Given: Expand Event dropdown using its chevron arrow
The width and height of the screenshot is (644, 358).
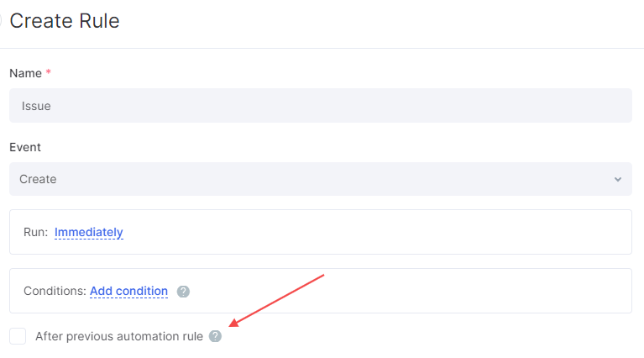Looking at the screenshot, I should [x=618, y=179].
